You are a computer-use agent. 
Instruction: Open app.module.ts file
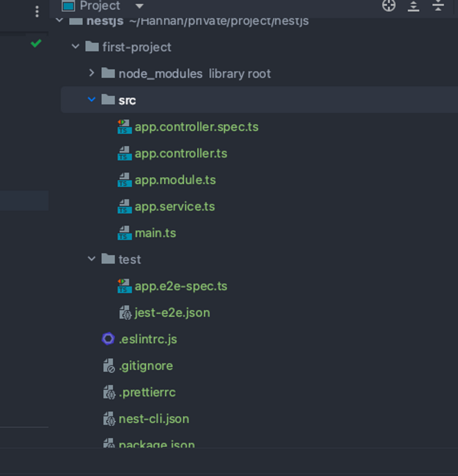[175, 180]
